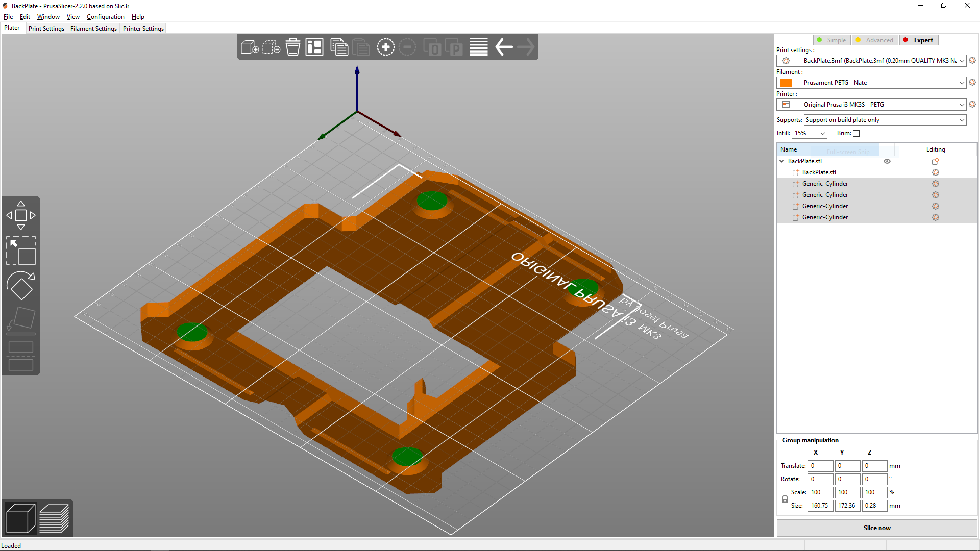
Task: Click the orange filament color swatch
Action: coord(786,83)
